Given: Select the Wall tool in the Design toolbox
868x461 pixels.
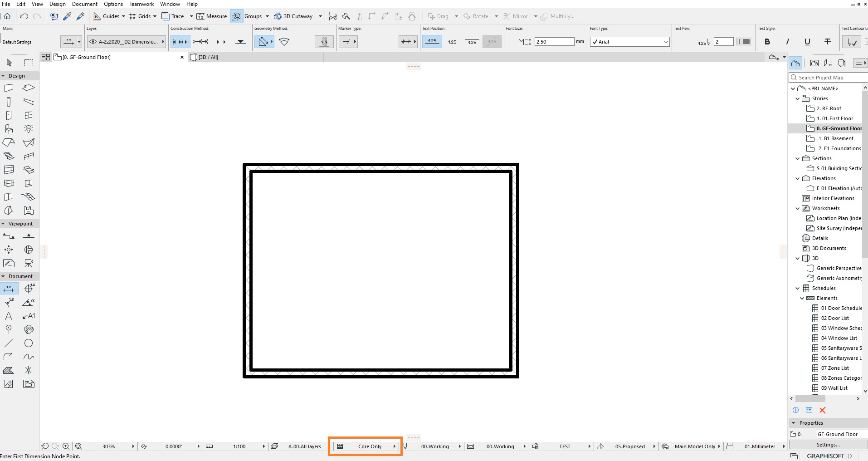Looking at the screenshot, I should [x=9, y=88].
